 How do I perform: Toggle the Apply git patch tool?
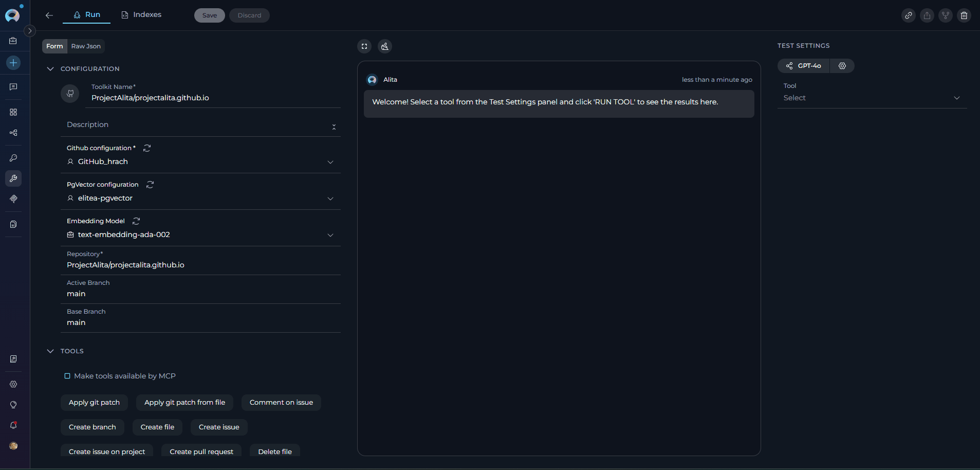[x=94, y=403]
